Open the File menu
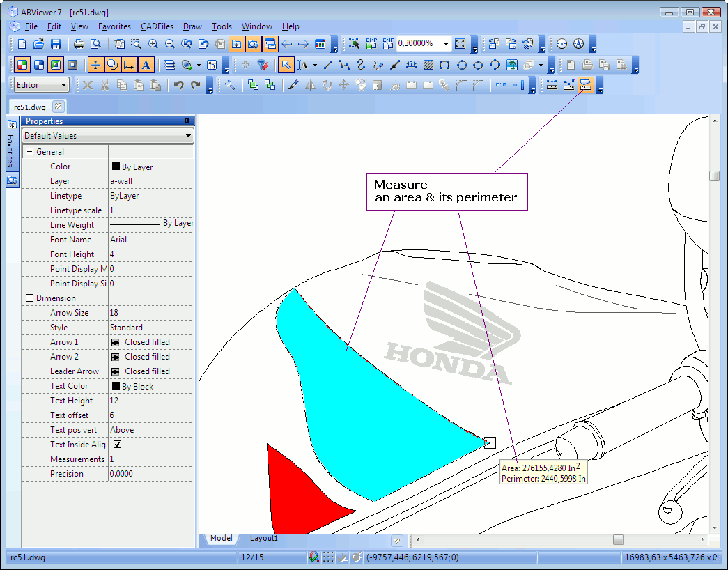Viewport: 728px width, 570px height. (x=31, y=26)
